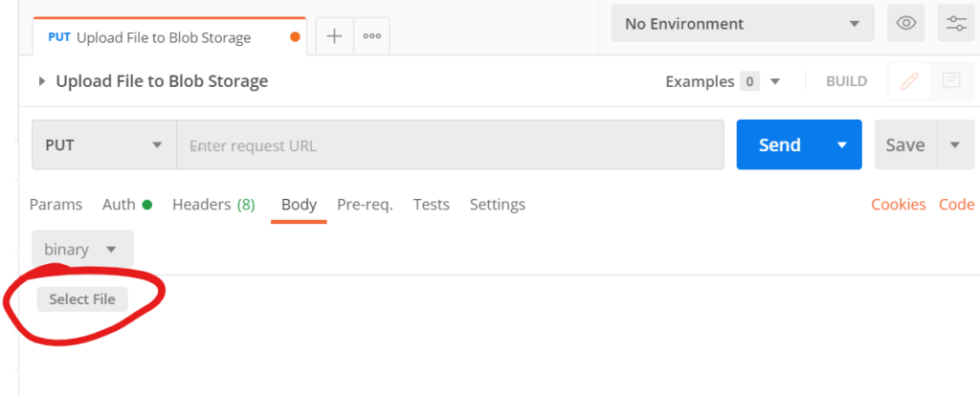Image resolution: width=980 pixels, height=397 pixels.
Task: Click the Enter request URL field
Action: (x=450, y=145)
